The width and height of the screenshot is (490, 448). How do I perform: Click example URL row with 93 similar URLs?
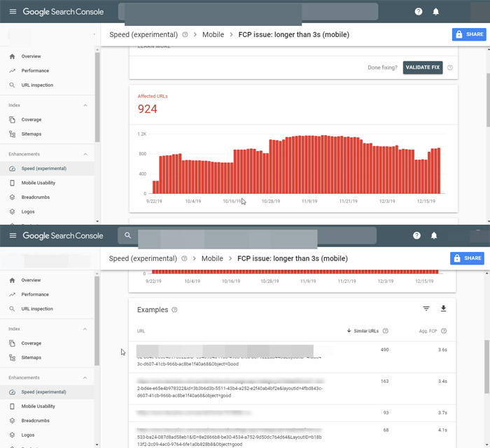tap(292, 413)
